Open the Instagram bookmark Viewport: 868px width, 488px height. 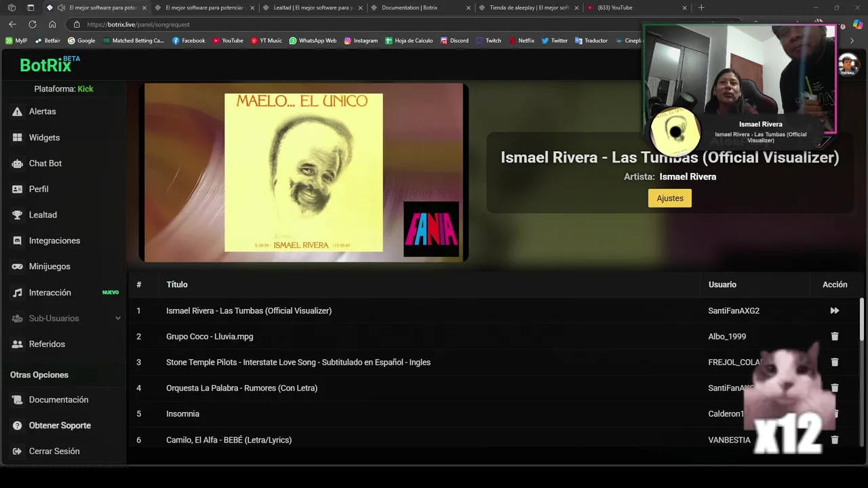[361, 41]
